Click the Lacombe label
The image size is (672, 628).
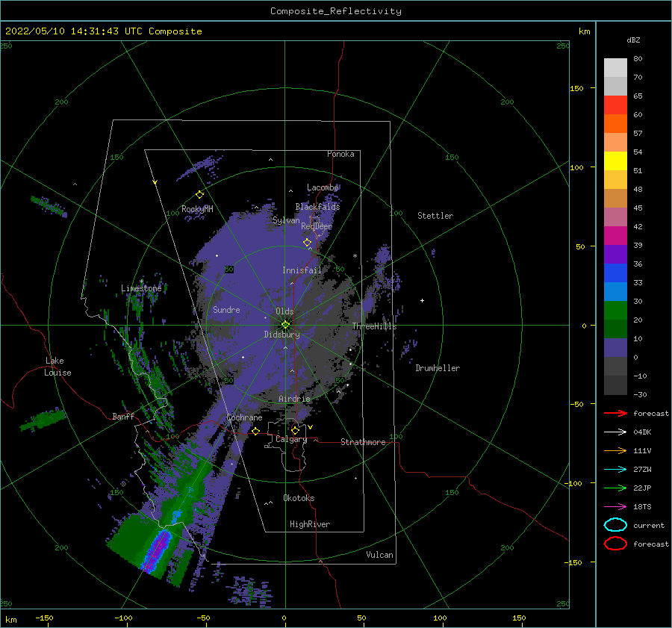323,187
